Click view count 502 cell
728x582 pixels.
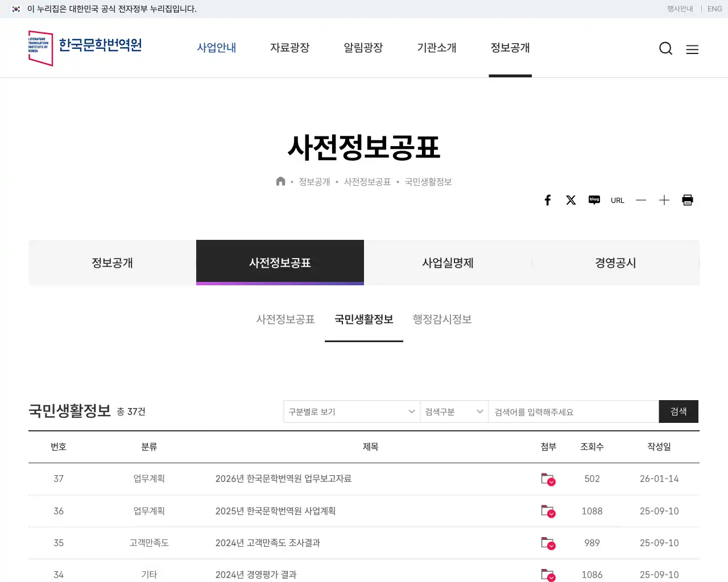coord(592,479)
